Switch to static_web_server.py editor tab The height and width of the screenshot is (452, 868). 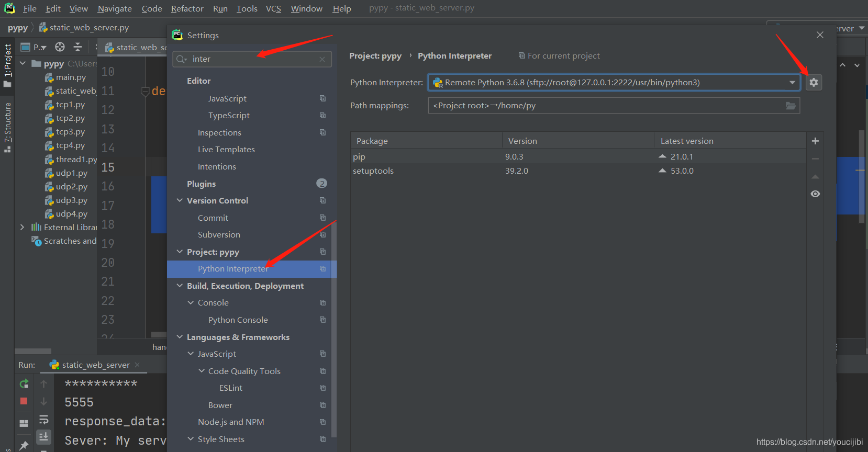pos(136,48)
